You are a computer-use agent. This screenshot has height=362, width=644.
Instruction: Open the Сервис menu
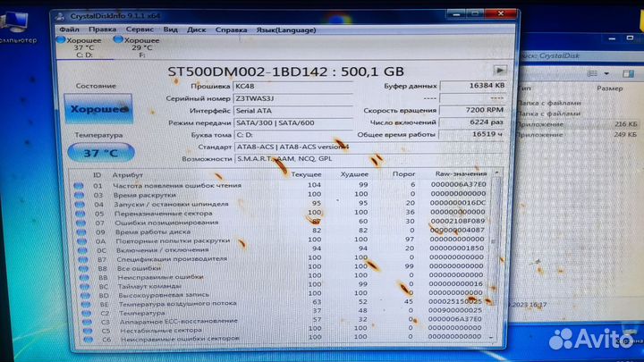(x=140, y=29)
